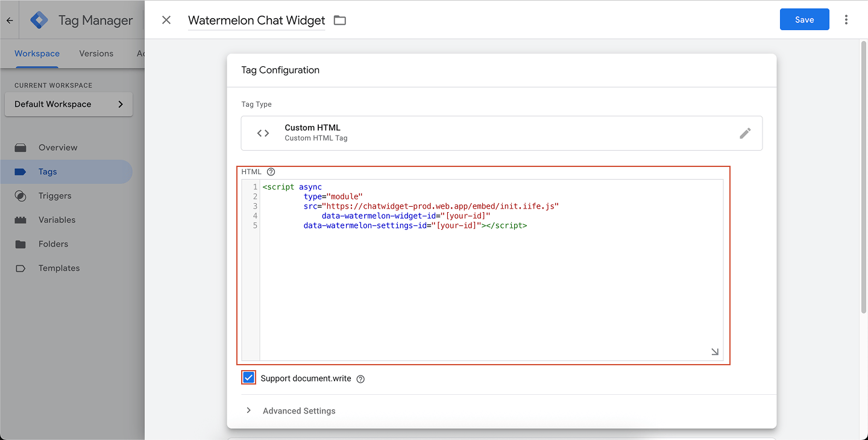Click the Tag Type label
Viewport: 868px width, 440px height.
pos(256,104)
